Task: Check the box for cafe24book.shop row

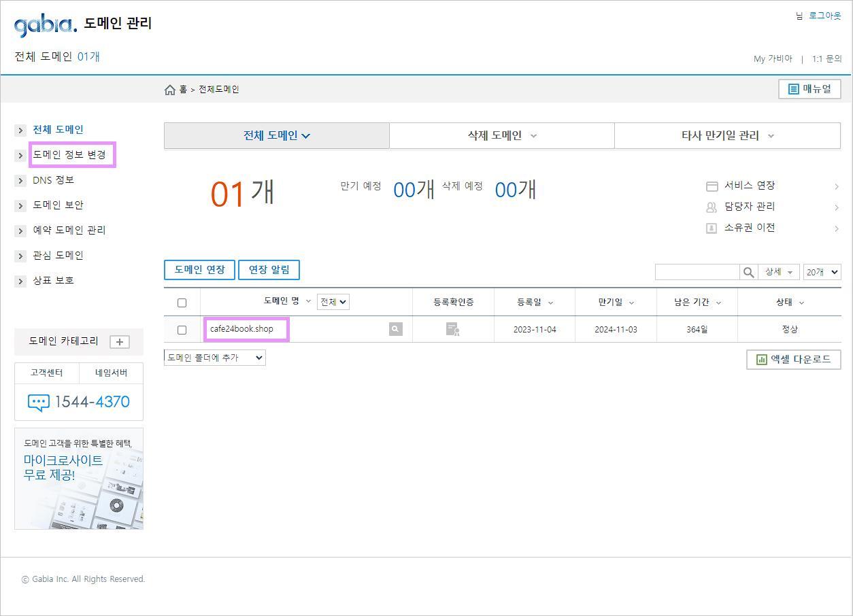Action: click(x=182, y=330)
